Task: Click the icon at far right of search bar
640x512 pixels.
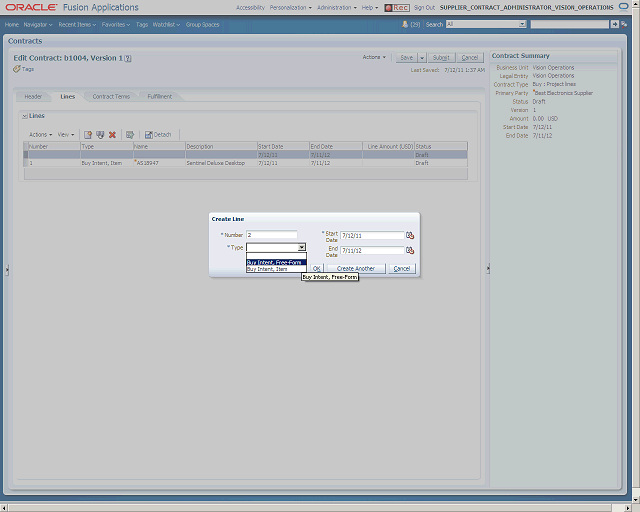Action: (624, 24)
